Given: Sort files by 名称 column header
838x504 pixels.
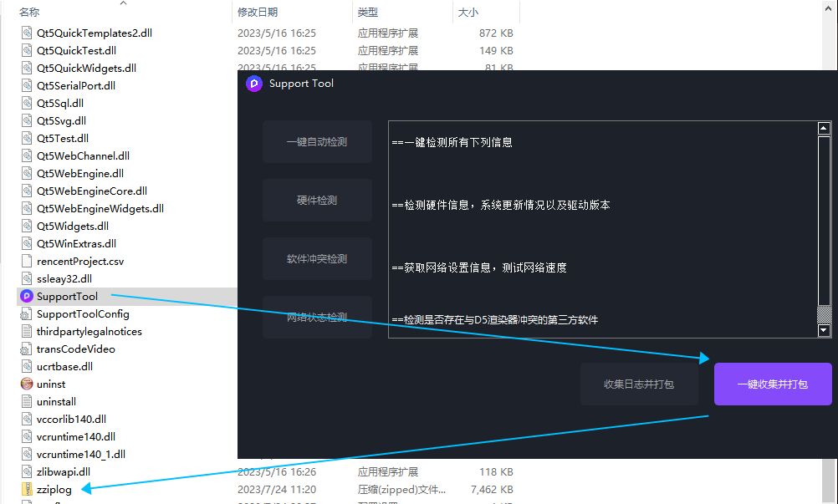Looking at the screenshot, I should [x=29, y=13].
